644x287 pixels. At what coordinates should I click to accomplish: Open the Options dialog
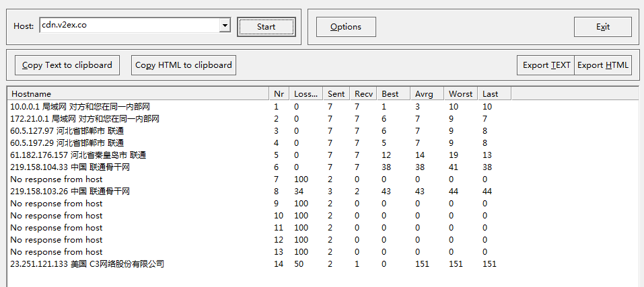tap(346, 27)
